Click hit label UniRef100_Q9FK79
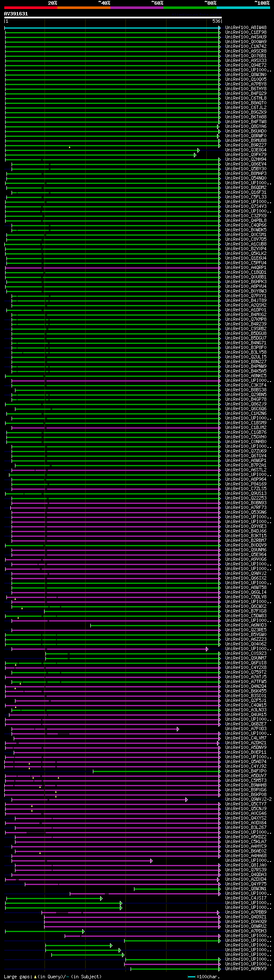The width and height of the screenshot is (274, 980). [246, 155]
